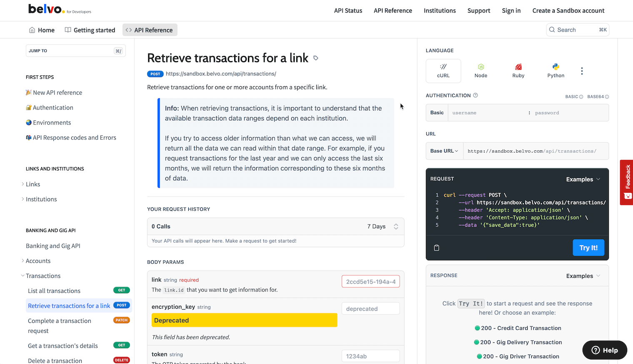Image resolution: width=633 pixels, height=364 pixels.
Task: Copy request code with clipboard icon
Action: pos(437,248)
